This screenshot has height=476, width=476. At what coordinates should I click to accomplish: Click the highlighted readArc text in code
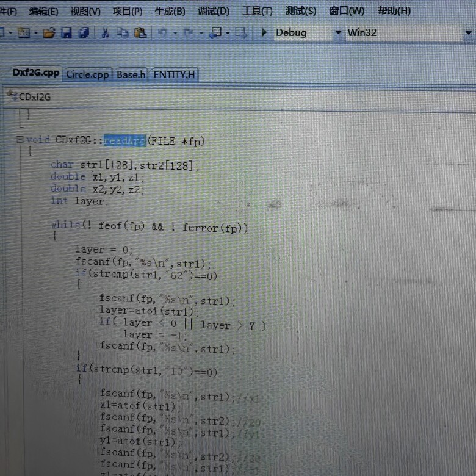[x=124, y=140]
